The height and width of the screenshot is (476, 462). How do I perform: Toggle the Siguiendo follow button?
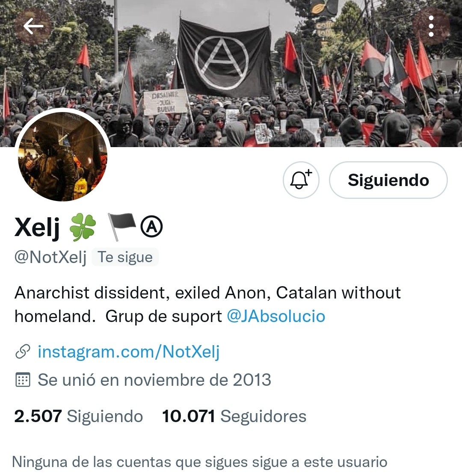click(388, 180)
